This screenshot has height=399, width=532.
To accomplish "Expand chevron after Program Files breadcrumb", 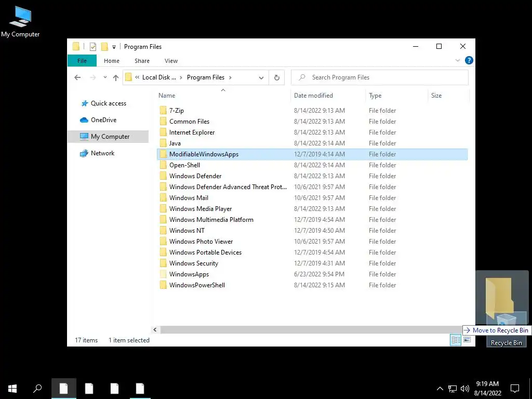I will (230, 77).
